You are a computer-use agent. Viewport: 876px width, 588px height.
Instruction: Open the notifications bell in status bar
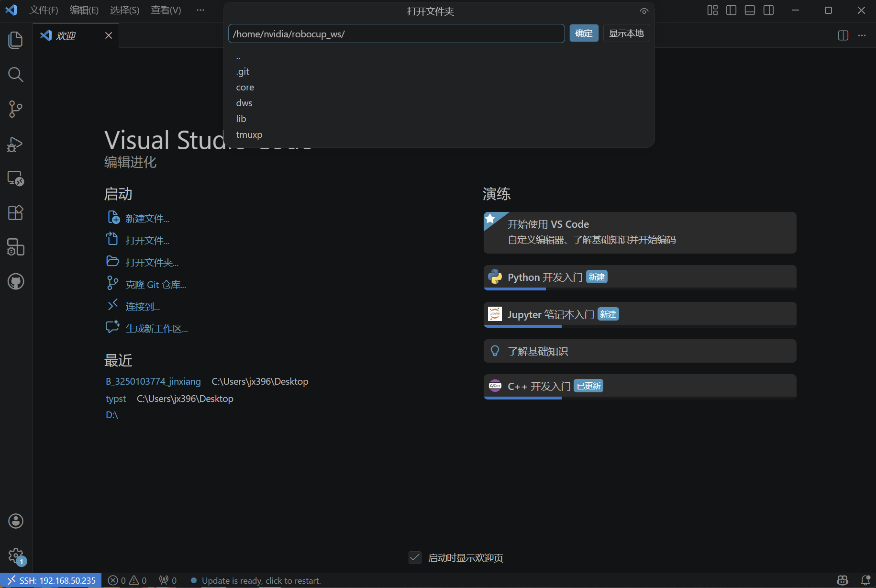click(865, 580)
